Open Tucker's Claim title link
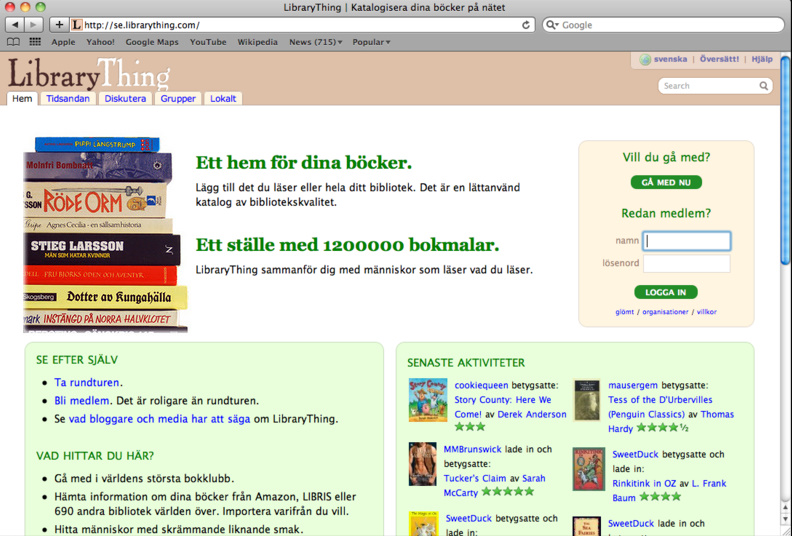The height and width of the screenshot is (536, 792). [x=475, y=478]
